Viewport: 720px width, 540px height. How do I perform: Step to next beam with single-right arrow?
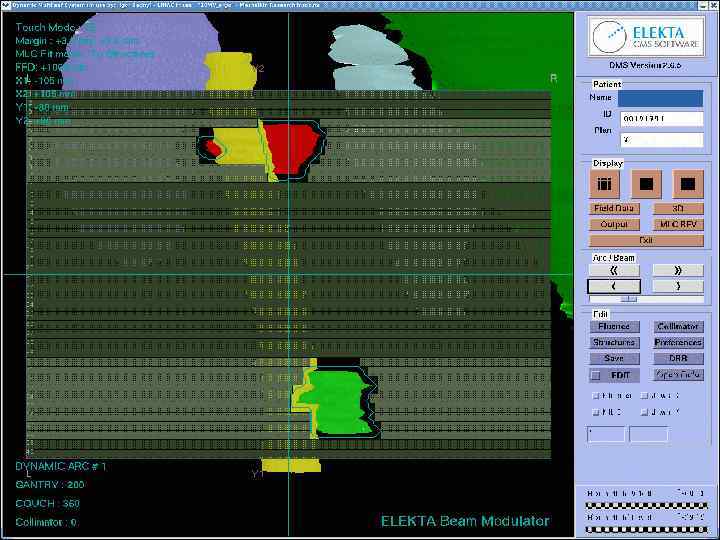(678, 287)
